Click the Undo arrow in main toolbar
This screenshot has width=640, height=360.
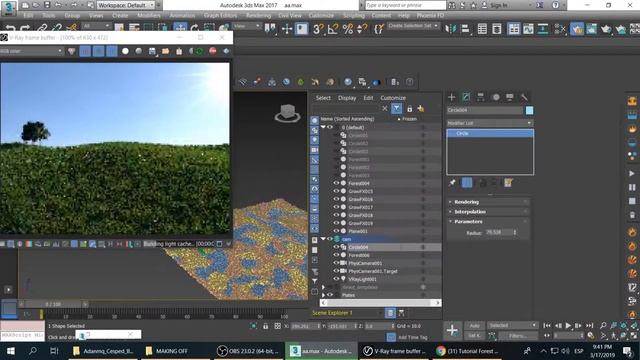point(10,29)
